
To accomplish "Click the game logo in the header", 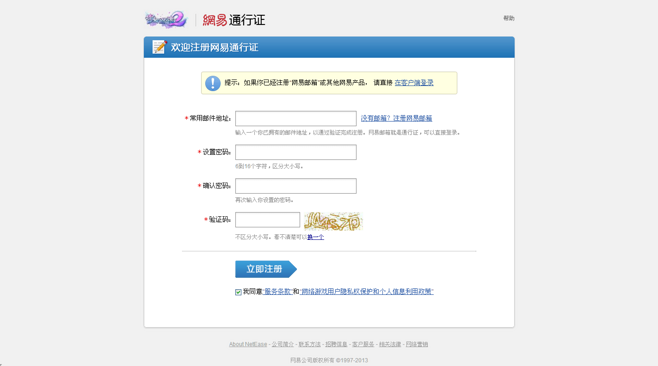I will pyautogui.click(x=166, y=19).
